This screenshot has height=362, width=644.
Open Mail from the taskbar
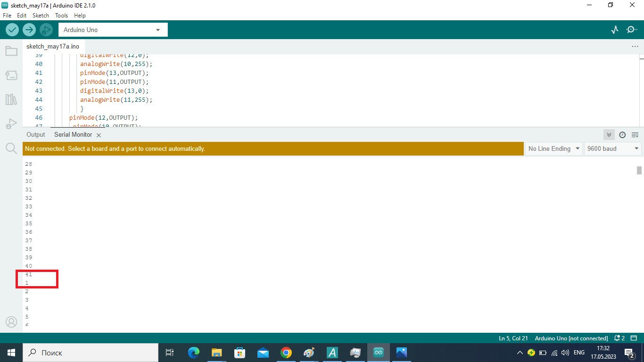[263, 353]
